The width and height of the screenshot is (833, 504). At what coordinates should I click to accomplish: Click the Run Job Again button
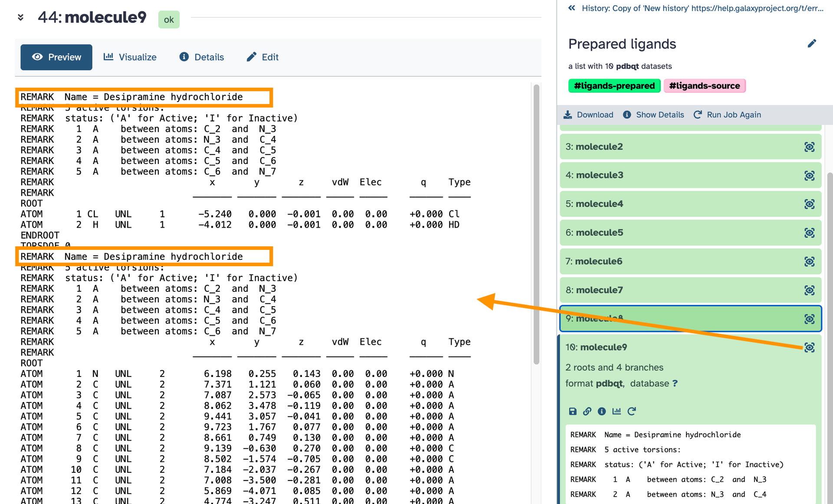tap(727, 115)
